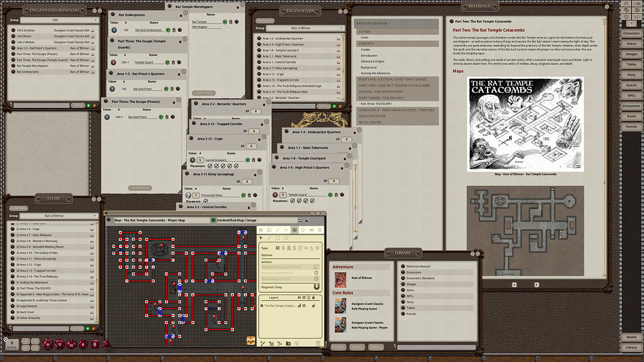644x362 pixels.
Task: Click the Export button at the map window bottom
Action: click(376, 347)
